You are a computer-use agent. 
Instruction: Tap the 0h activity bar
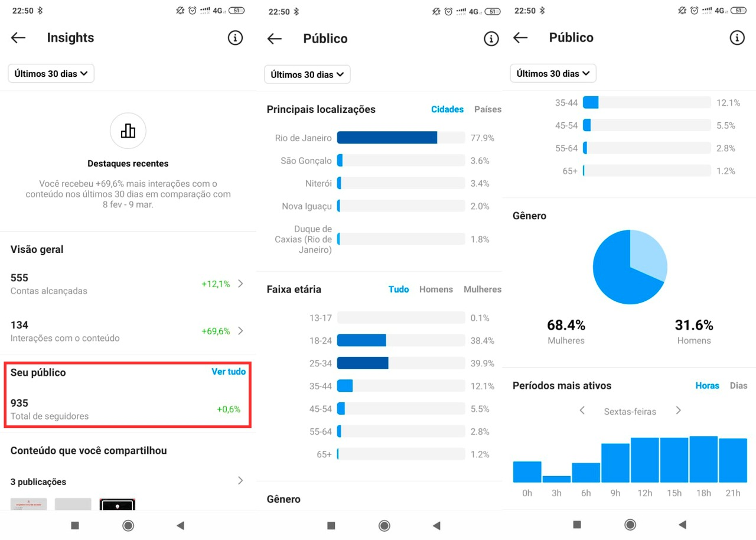[527, 472]
